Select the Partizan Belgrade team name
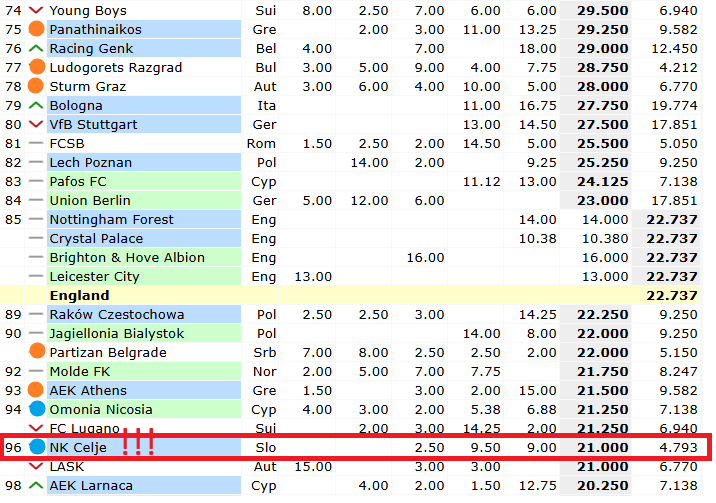The height and width of the screenshot is (503, 716). tap(108, 352)
